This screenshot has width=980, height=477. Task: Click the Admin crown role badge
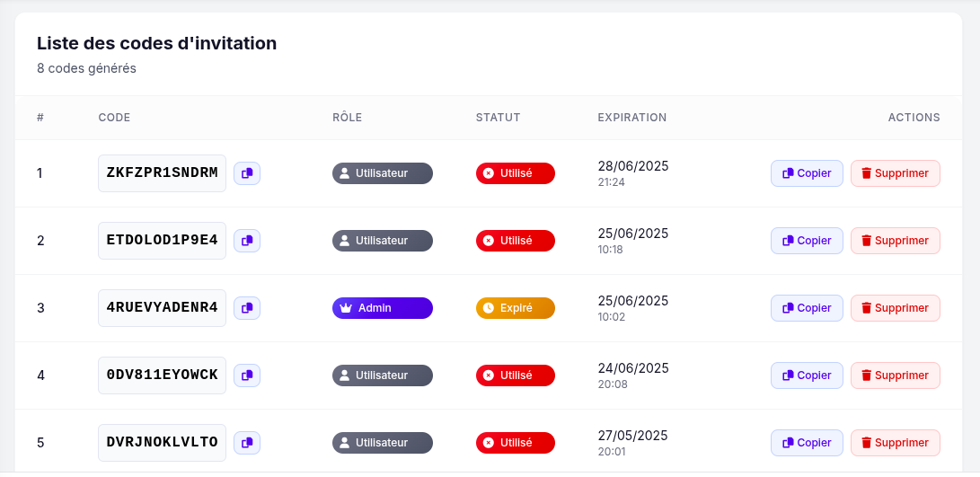coord(383,308)
